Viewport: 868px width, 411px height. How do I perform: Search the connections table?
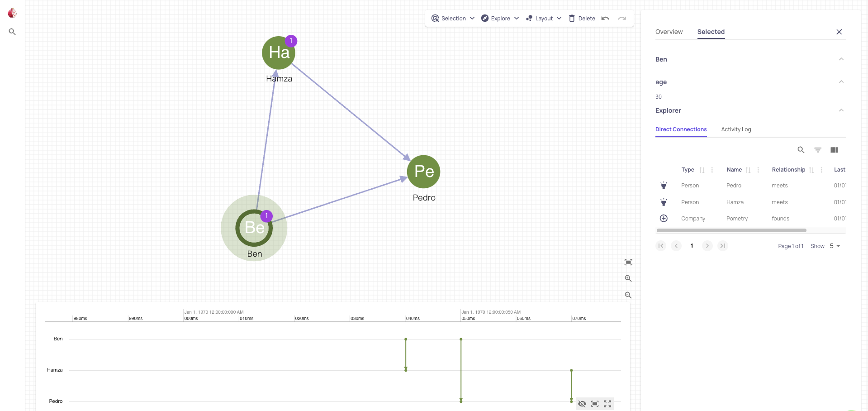801,150
